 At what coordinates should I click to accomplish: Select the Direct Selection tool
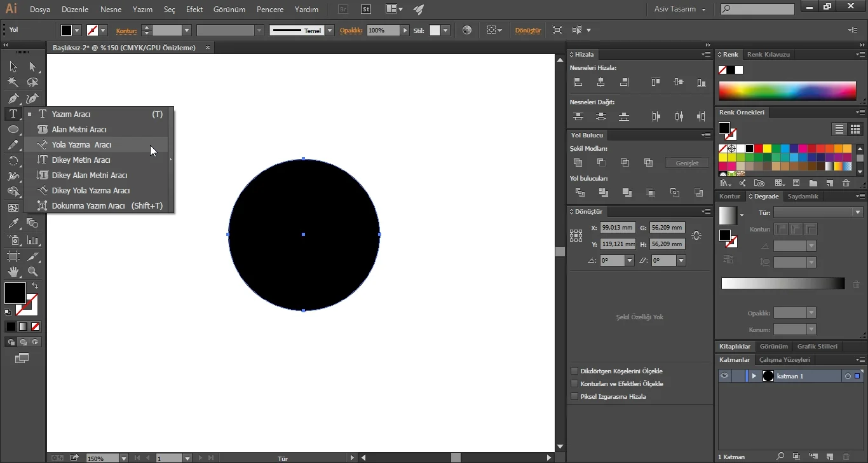[x=32, y=67]
